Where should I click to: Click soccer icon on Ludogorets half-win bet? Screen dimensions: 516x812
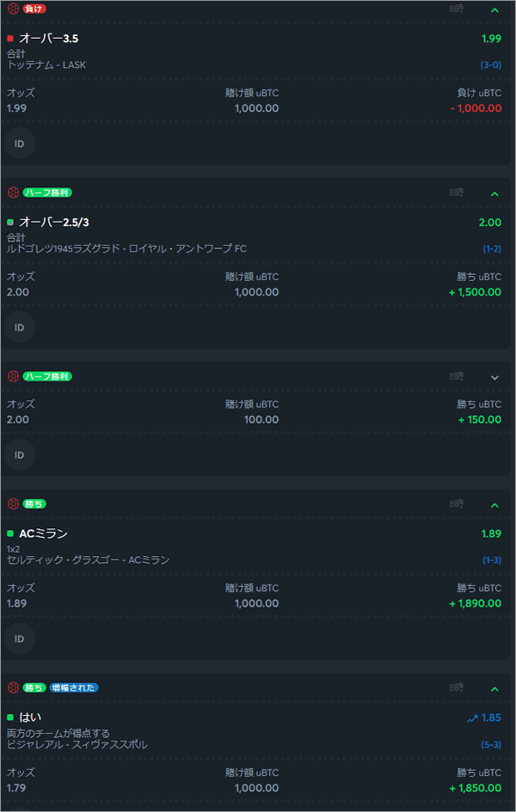click(x=13, y=192)
